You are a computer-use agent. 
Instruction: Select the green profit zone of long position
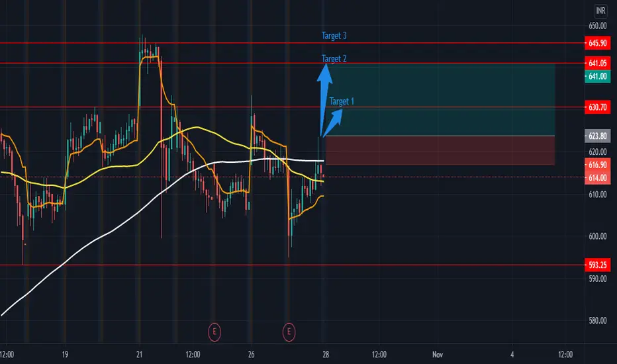tap(440, 100)
